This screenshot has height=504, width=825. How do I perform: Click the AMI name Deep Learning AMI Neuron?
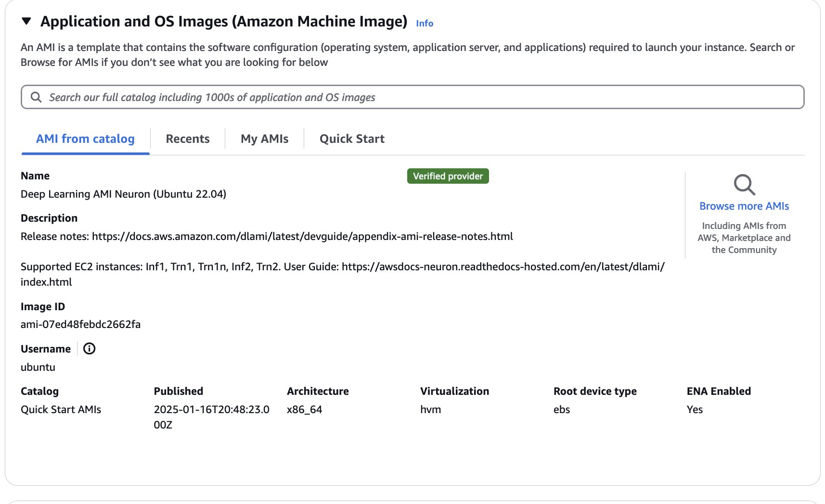123,194
